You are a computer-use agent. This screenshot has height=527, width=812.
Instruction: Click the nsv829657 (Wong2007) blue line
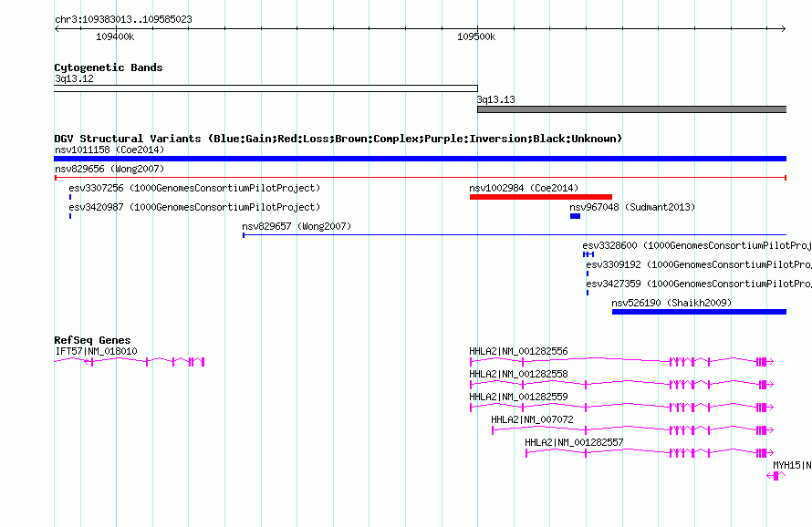tap(515, 235)
